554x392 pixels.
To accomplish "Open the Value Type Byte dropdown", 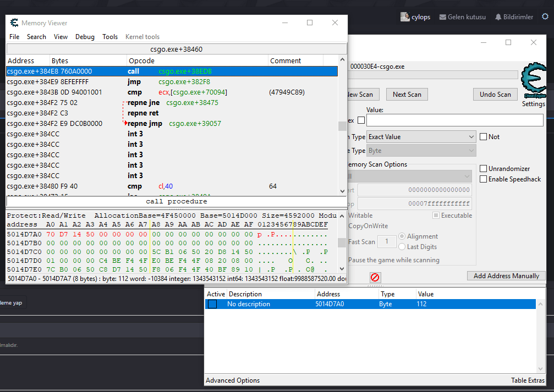I will (421, 151).
